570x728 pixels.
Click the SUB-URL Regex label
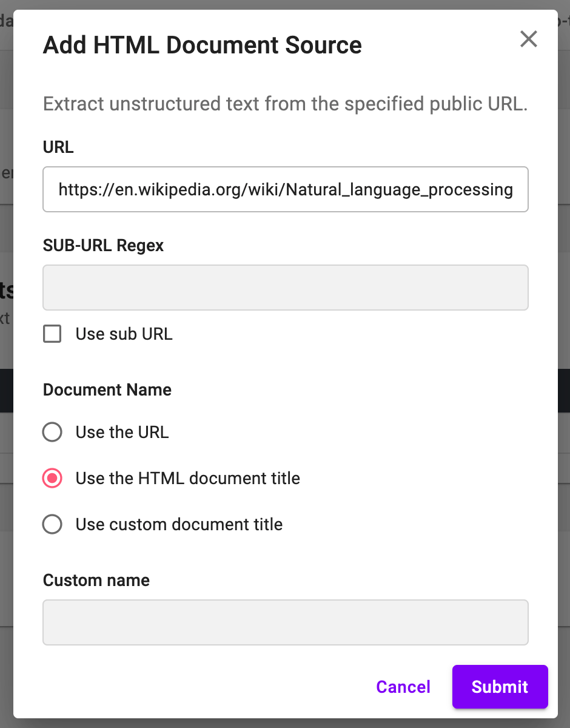[x=103, y=246]
